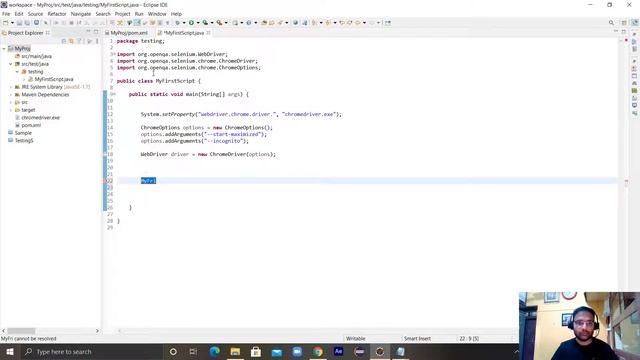Screen dimensions: 640x360
Task: Click the Project Explorer filter icon
Action: [80, 41]
